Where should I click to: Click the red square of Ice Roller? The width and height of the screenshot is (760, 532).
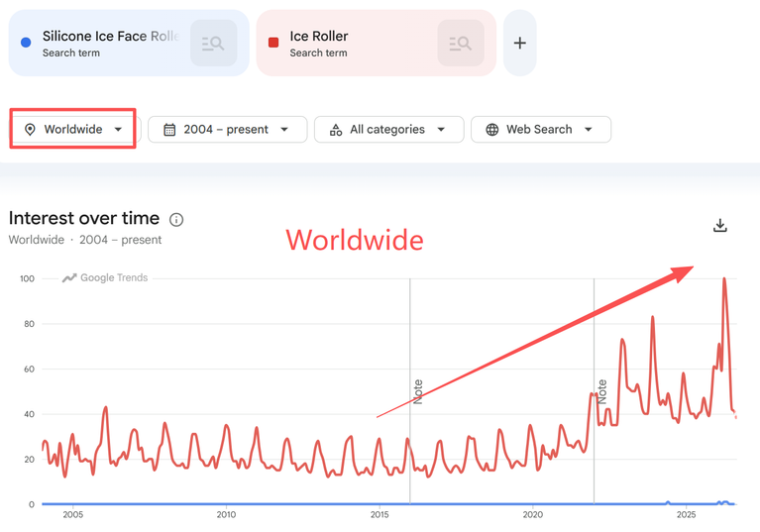coord(273,43)
